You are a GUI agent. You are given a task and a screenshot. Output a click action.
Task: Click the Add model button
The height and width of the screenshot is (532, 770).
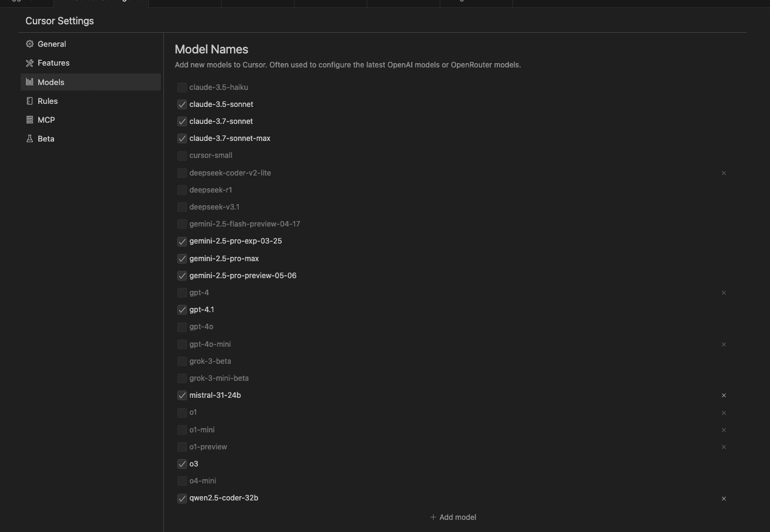[x=452, y=517]
